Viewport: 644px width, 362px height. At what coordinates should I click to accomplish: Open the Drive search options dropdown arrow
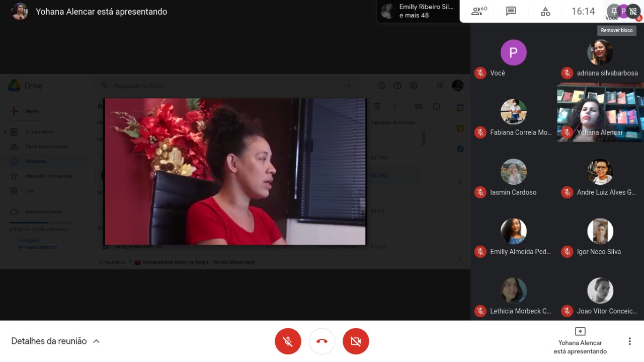(x=349, y=86)
